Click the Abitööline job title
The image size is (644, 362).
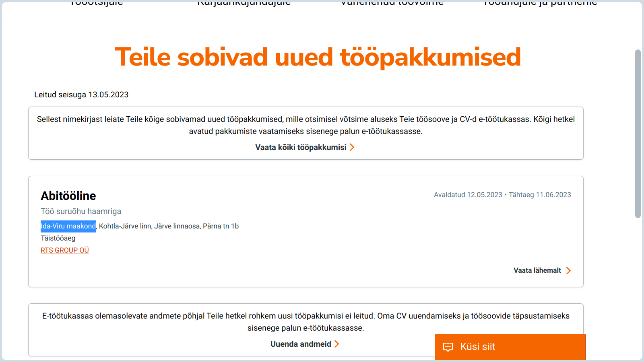pos(68,196)
